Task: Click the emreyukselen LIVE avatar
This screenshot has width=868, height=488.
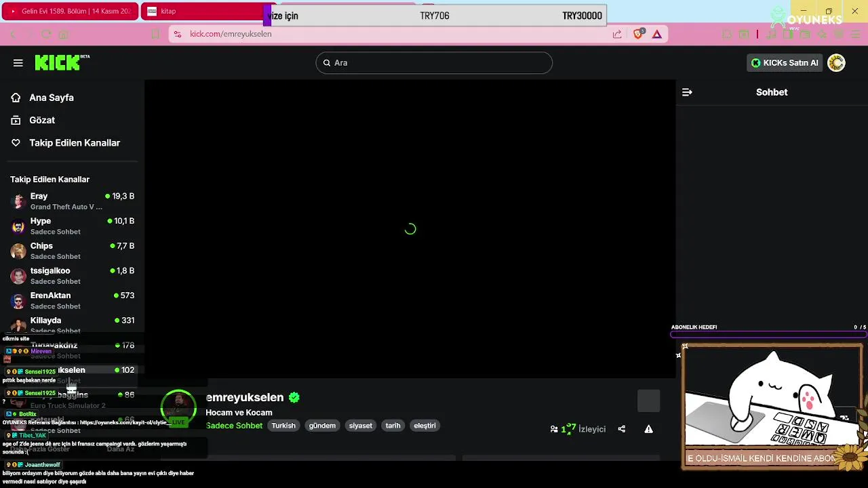Action: pos(178,407)
